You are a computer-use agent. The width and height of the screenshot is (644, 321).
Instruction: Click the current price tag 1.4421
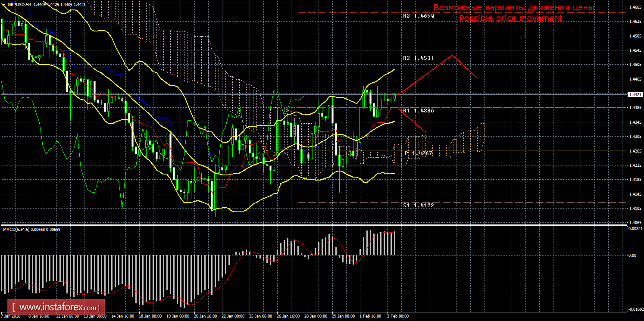point(635,94)
